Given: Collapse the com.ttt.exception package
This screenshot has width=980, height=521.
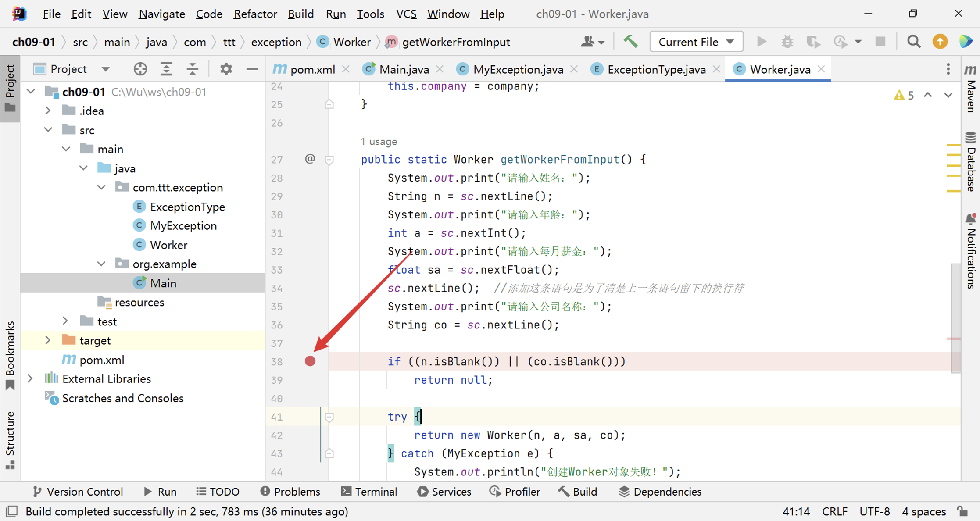Looking at the screenshot, I should 101,187.
